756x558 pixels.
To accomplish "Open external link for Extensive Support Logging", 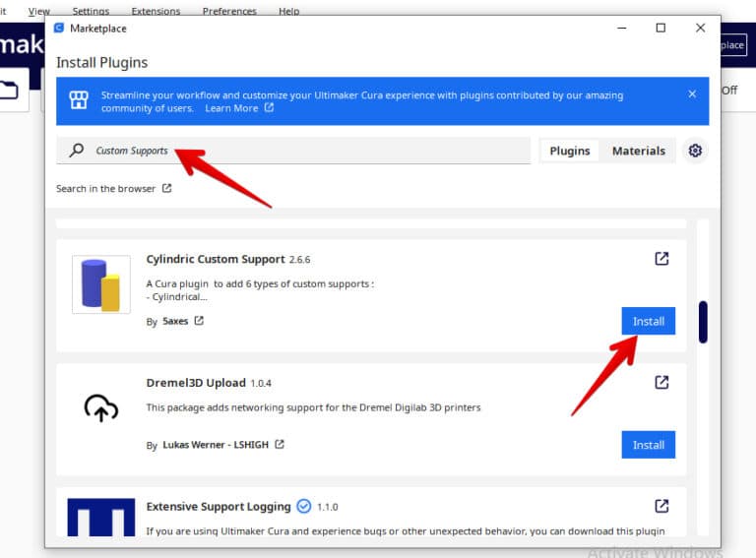I will coord(661,506).
